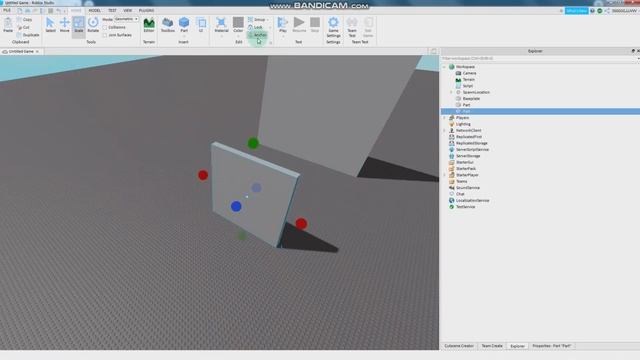Toggle the Join Surfaces checkbox
This screenshot has width=640, height=360.
click(x=105, y=35)
